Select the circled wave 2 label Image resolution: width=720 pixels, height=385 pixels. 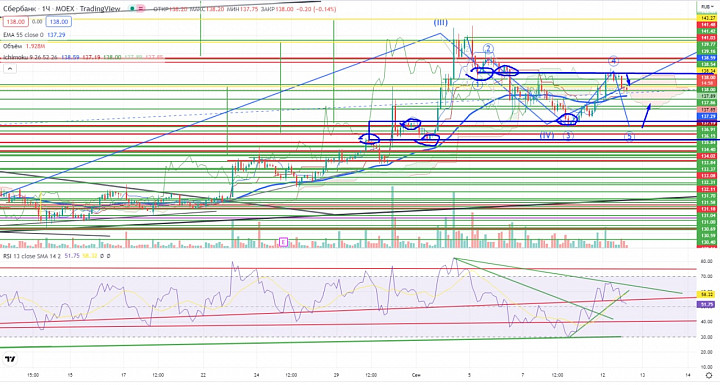(488, 49)
